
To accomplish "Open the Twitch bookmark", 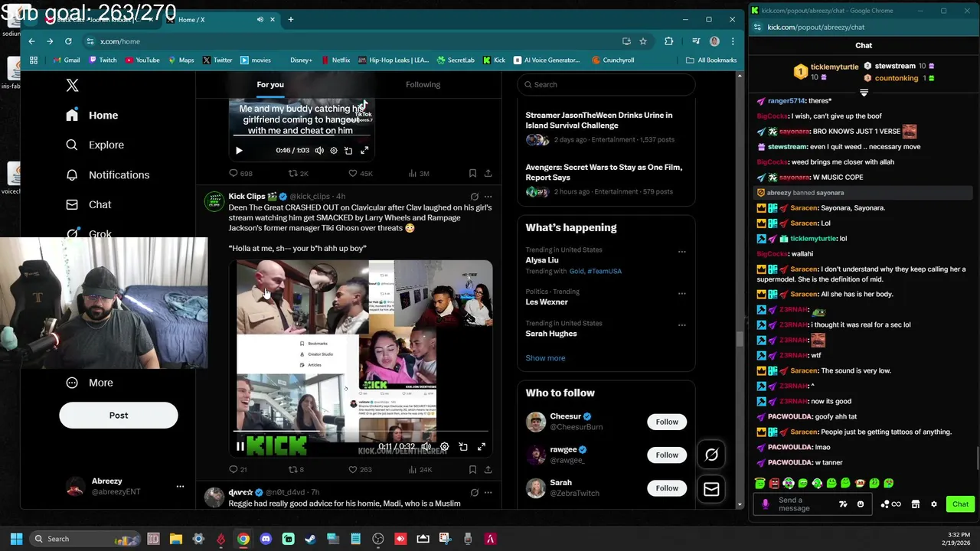I will [103, 60].
